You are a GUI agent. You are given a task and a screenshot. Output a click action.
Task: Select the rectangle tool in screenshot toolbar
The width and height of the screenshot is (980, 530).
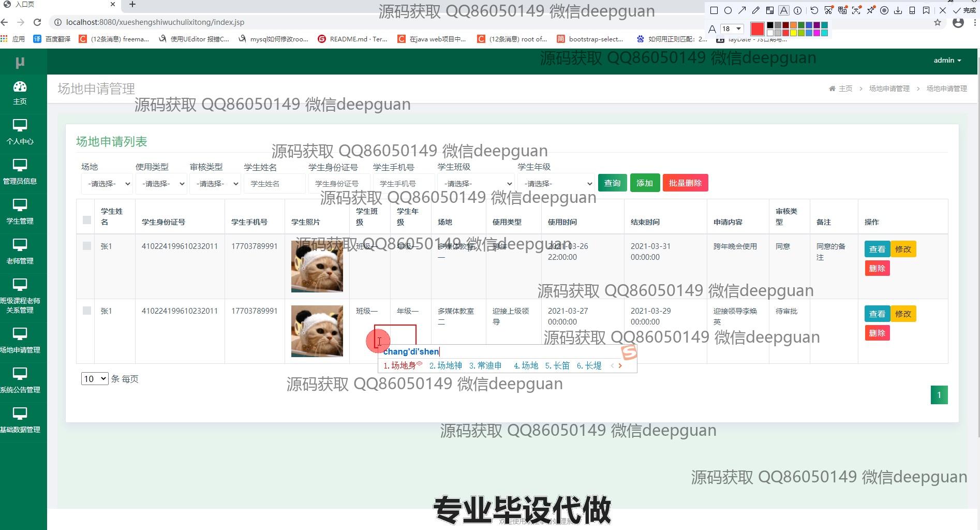coord(714,10)
